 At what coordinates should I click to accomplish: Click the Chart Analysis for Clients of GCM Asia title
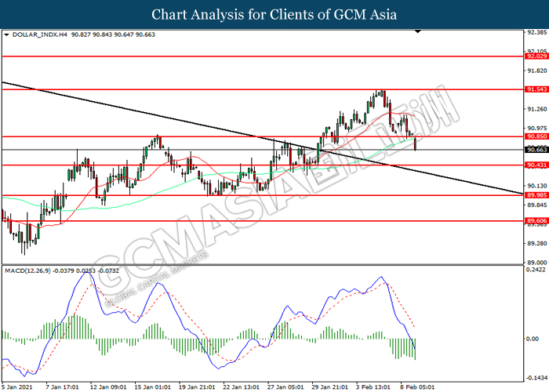pyautogui.click(x=274, y=14)
